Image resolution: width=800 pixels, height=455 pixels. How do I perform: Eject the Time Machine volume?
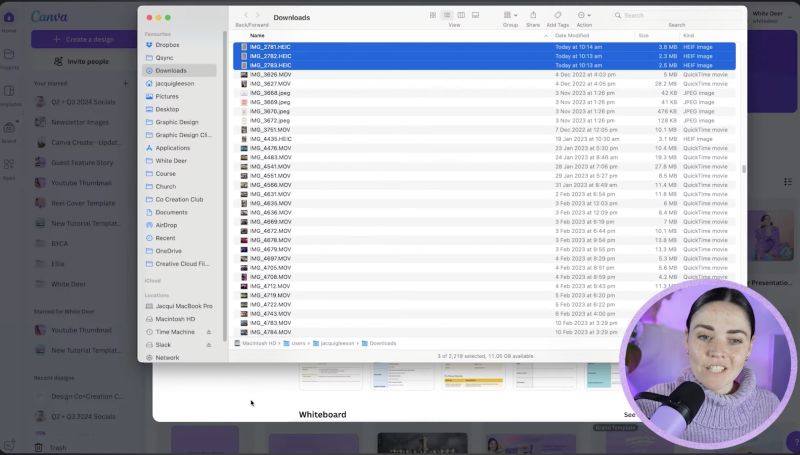point(209,332)
